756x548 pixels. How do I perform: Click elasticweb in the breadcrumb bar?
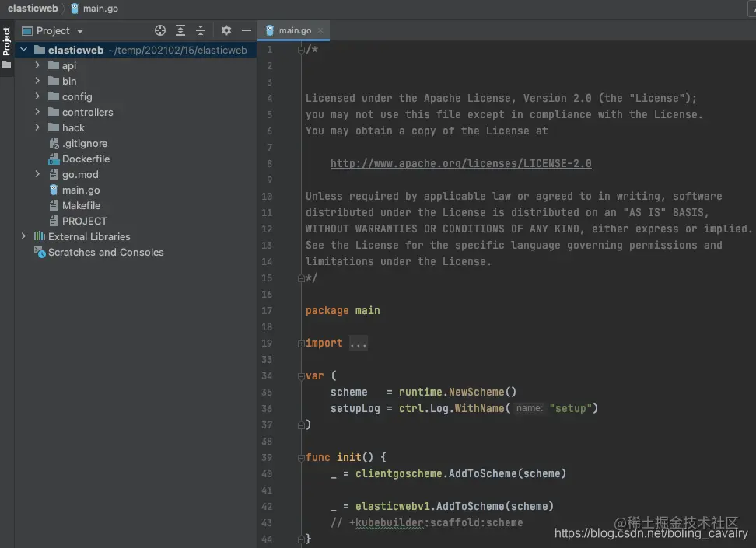click(33, 9)
